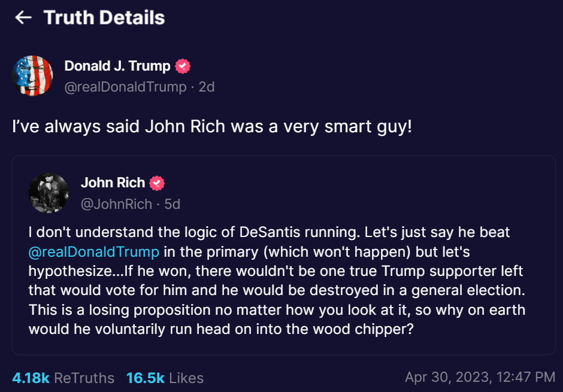View the 16.5k Likes list

point(165,378)
